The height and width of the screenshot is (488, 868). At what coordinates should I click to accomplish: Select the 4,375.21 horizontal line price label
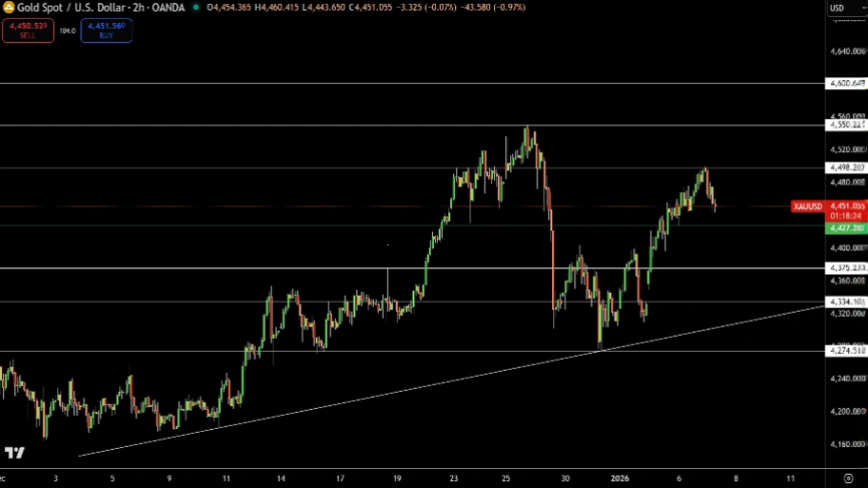click(846, 267)
